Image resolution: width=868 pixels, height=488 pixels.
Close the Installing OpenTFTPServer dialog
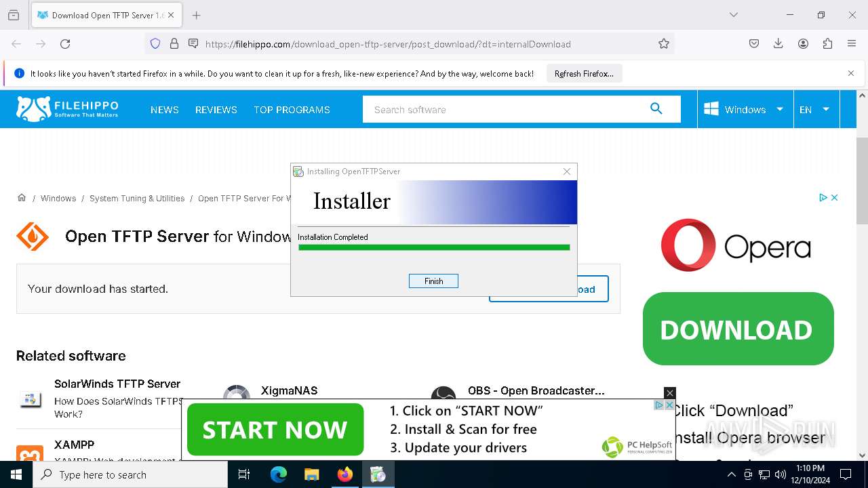point(567,171)
